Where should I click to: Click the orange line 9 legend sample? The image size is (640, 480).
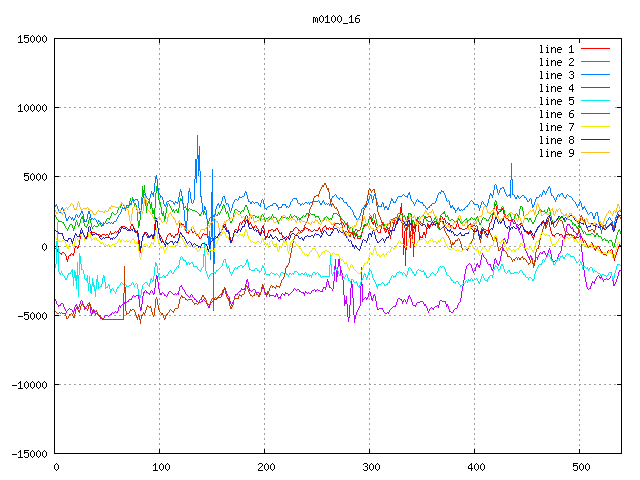pos(595,153)
